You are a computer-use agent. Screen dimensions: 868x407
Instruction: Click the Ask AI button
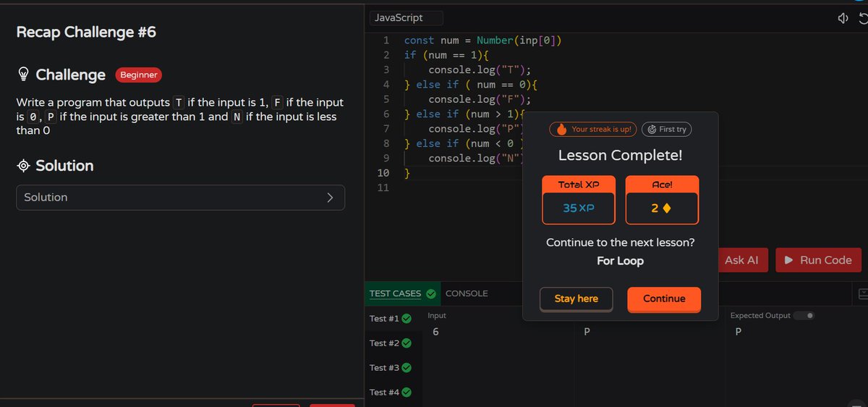[x=741, y=260]
